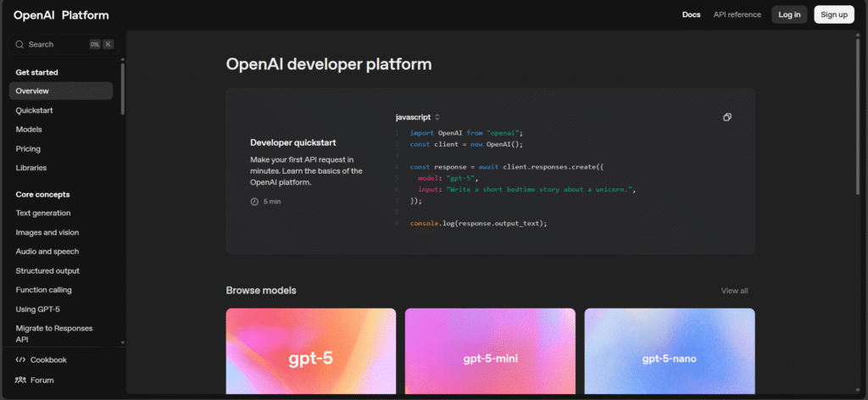The height and width of the screenshot is (400, 868).
Task: Go to Quickstart in sidebar
Action: 35,110
